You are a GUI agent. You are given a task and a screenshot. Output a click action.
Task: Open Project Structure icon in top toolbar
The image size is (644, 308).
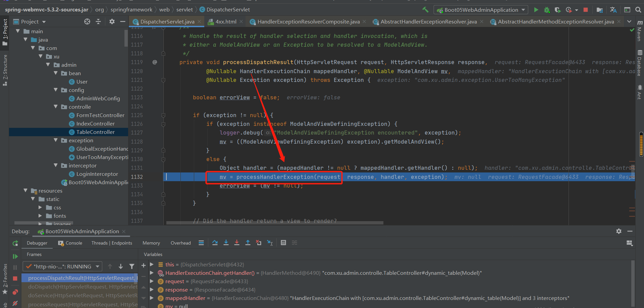pyautogui.click(x=600, y=10)
